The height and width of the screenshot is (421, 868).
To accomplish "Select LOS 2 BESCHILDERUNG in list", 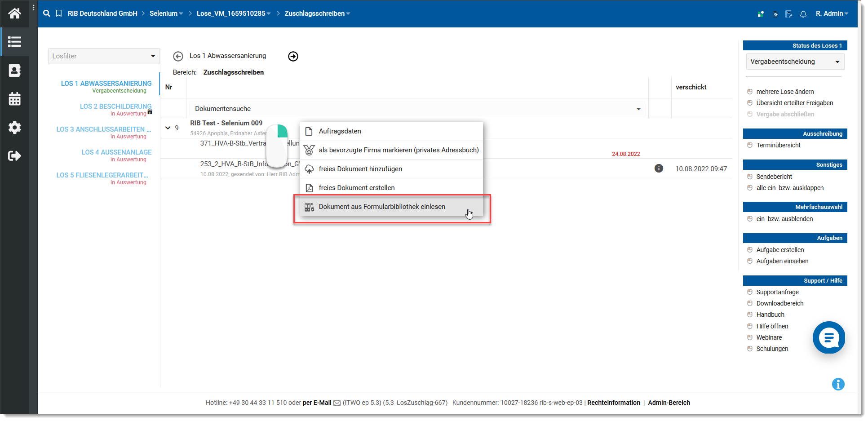I will [115, 106].
